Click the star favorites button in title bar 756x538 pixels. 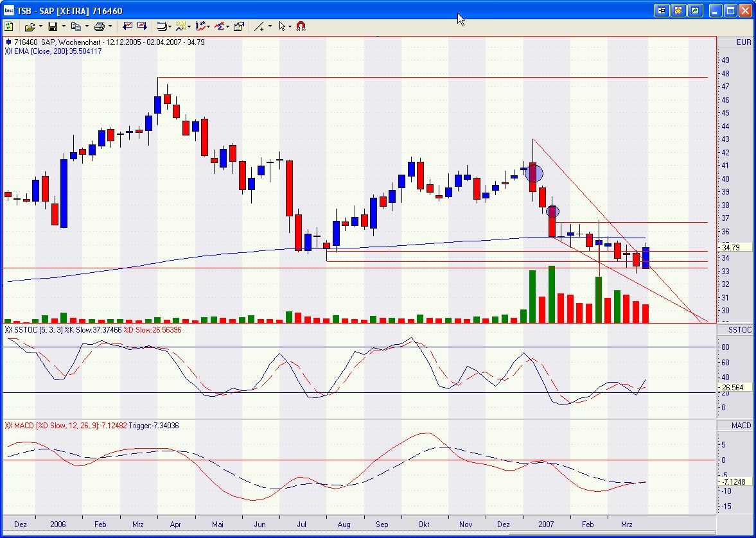678,11
